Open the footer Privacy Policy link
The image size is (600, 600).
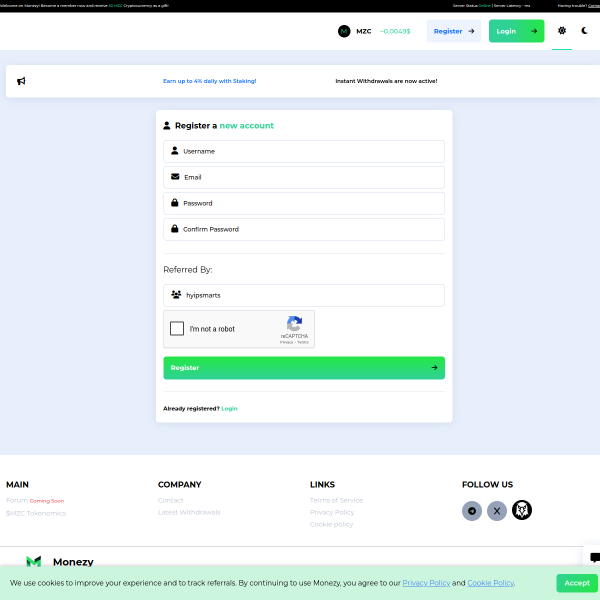[x=332, y=512]
